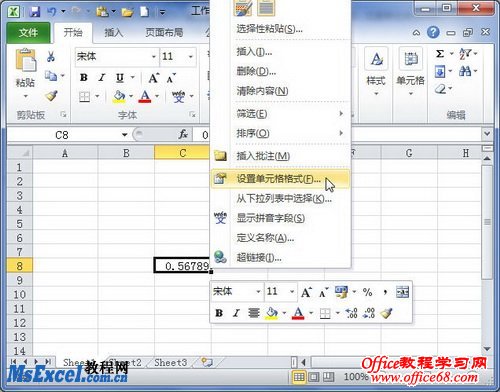Click comma style on mini toolbar
The width and height of the screenshot is (500, 392).
(x=385, y=292)
